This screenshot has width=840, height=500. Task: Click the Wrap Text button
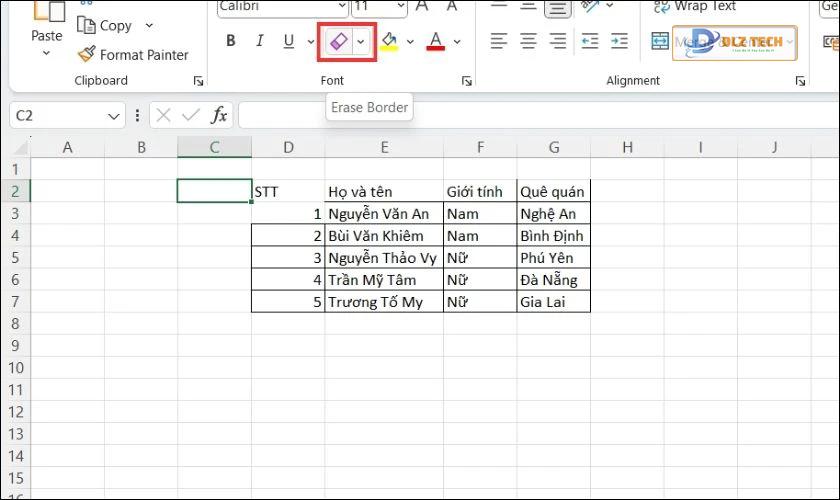point(694,6)
